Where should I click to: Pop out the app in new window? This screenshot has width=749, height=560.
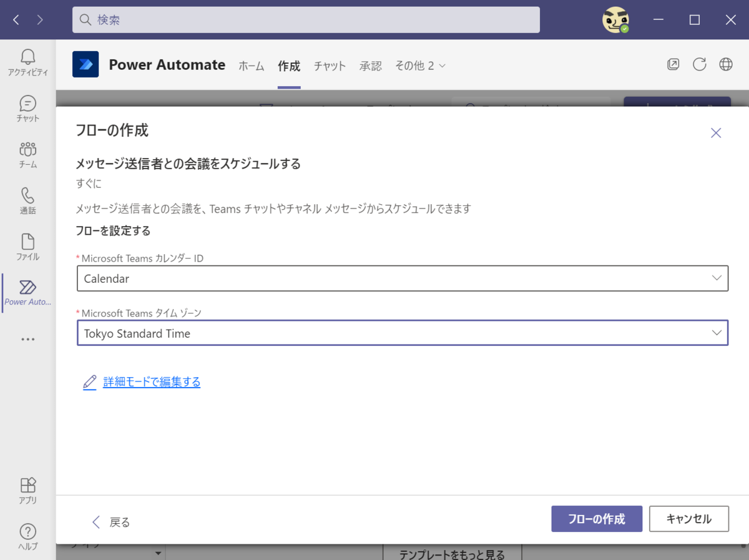pyautogui.click(x=673, y=64)
